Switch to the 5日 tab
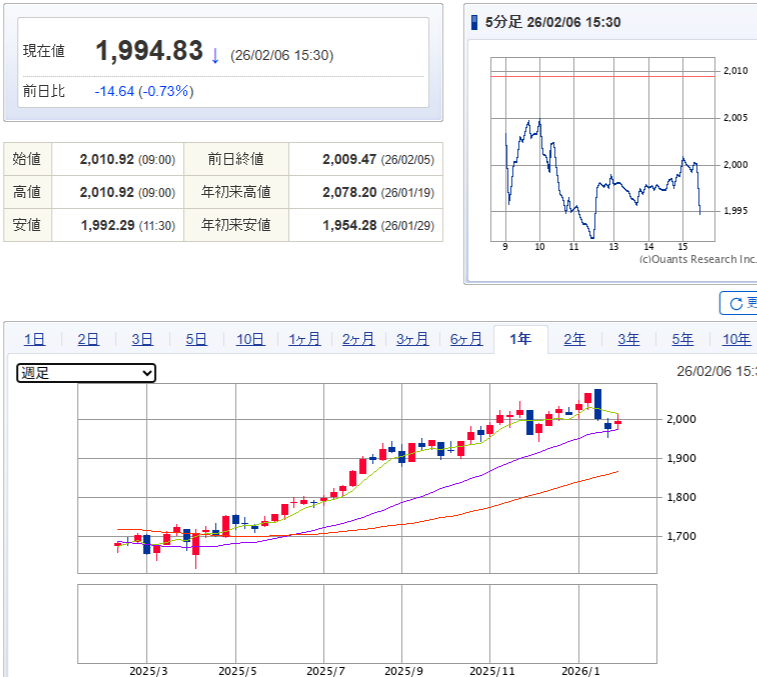 pos(196,339)
